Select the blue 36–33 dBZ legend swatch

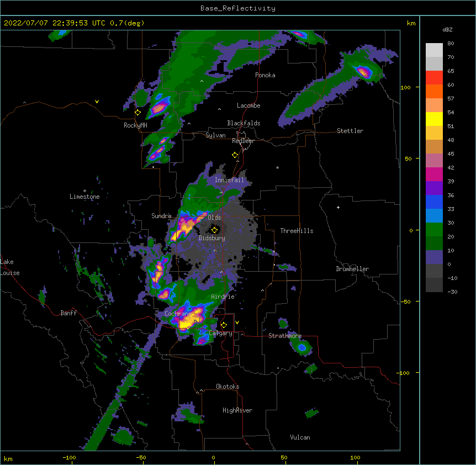(x=434, y=202)
